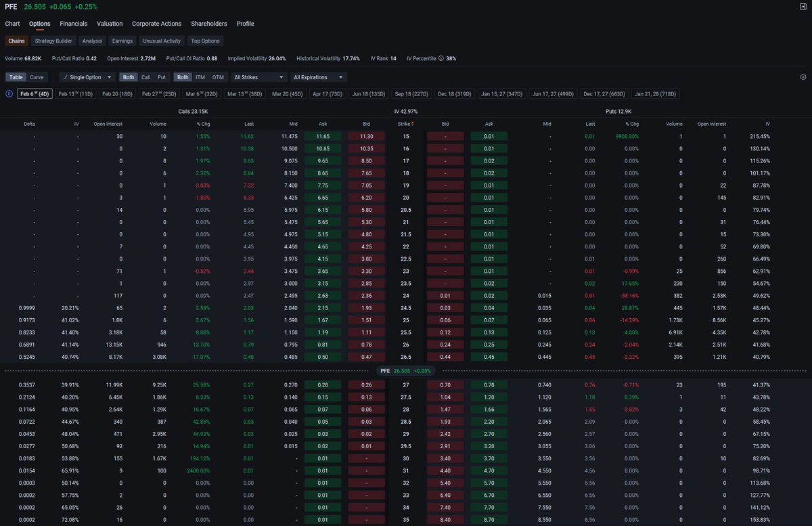Viewport: 812px width, 526px height.
Task: Filter to OTM options only
Action: (218, 77)
